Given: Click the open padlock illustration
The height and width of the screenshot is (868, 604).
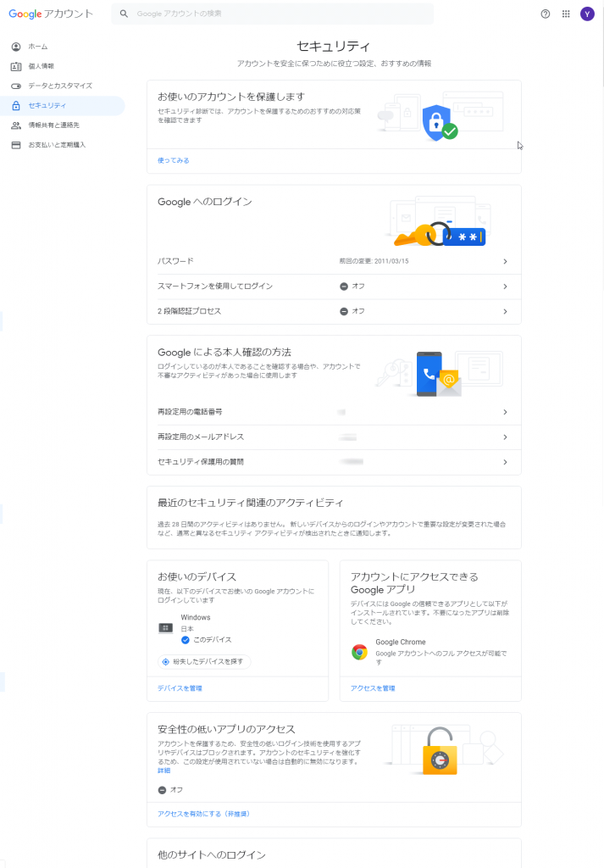Looking at the screenshot, I should tap(441, 751).
